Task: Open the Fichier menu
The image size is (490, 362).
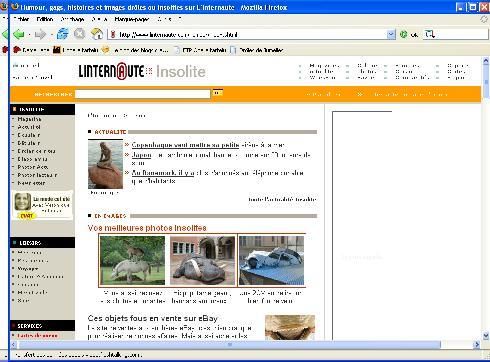Action: click(21, 19)
